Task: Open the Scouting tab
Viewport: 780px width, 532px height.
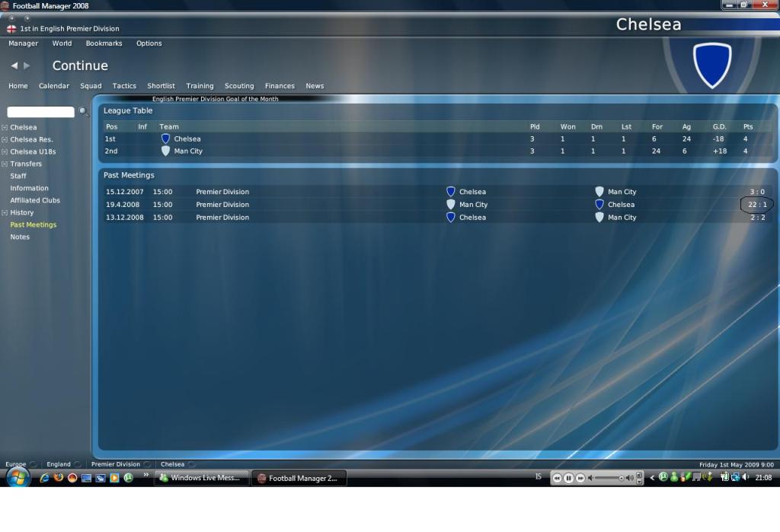Action: pos(239,86)
